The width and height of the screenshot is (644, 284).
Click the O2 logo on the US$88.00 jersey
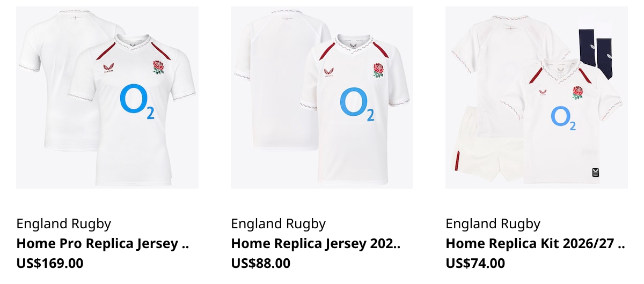point(357,104)
